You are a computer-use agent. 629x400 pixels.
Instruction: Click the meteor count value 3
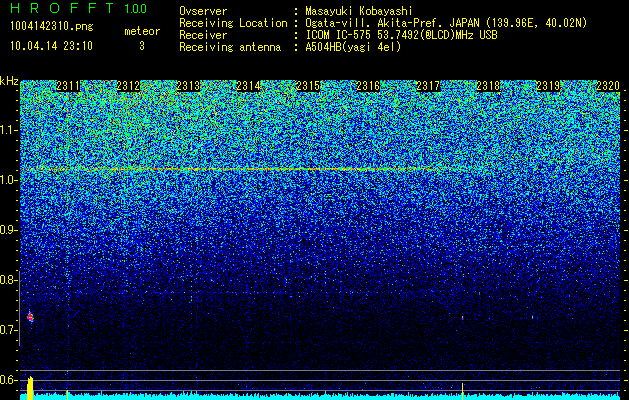pos(142,46)
